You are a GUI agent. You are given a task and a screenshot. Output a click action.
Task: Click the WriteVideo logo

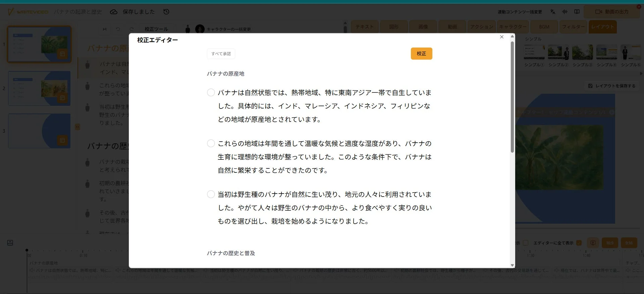tap(28, 12)
